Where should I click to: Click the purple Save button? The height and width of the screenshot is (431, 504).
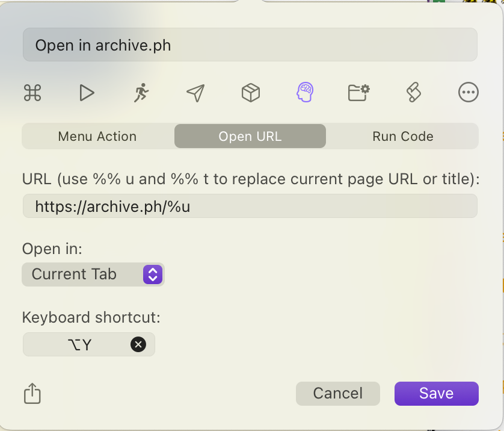click(436, 394)
